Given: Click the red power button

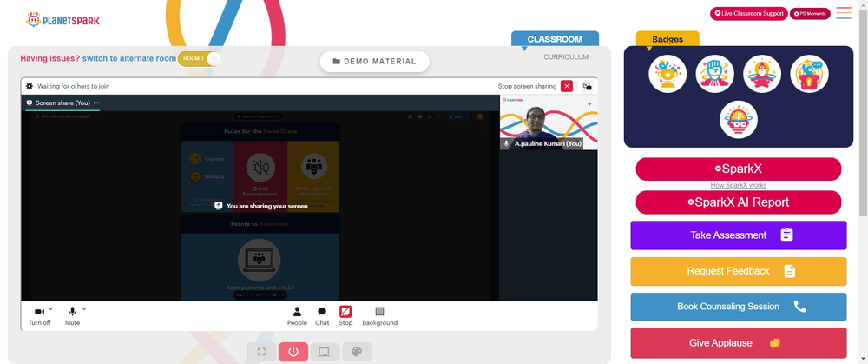Looking at the screenshot, I should (293, 352).
